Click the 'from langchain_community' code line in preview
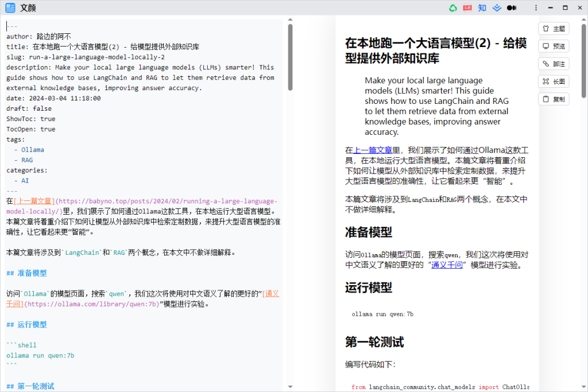588x392 pixels. click(x=440, y=387)
